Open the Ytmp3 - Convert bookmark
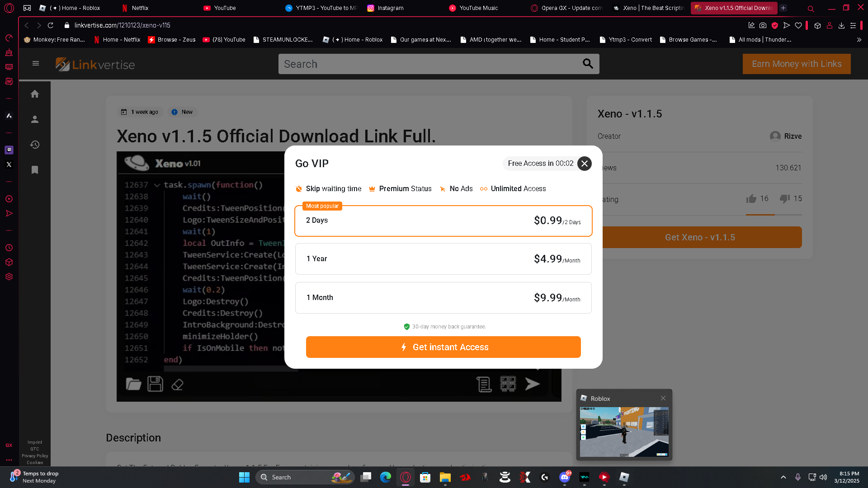868x488 pixels. [x=626, y=40]
